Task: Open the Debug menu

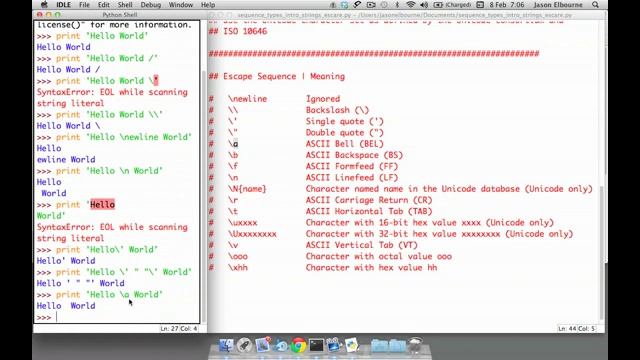Action: [151, 5]
